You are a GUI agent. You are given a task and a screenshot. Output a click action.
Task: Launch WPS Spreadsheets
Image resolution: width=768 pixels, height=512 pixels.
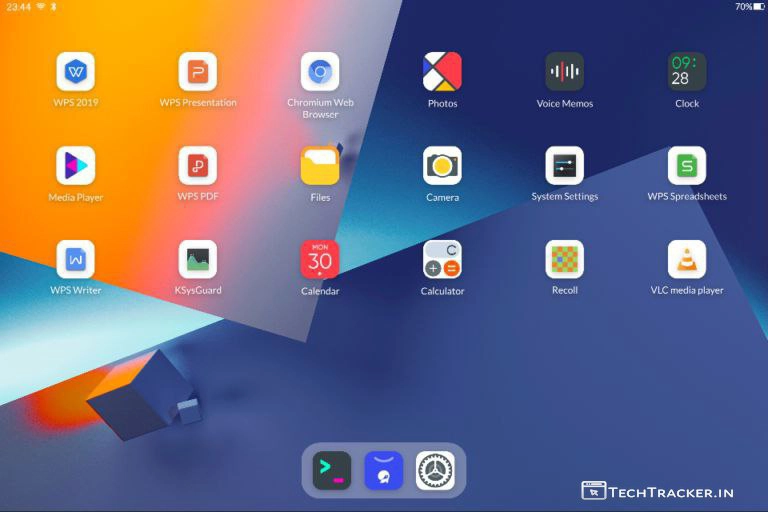coord(687,166)
